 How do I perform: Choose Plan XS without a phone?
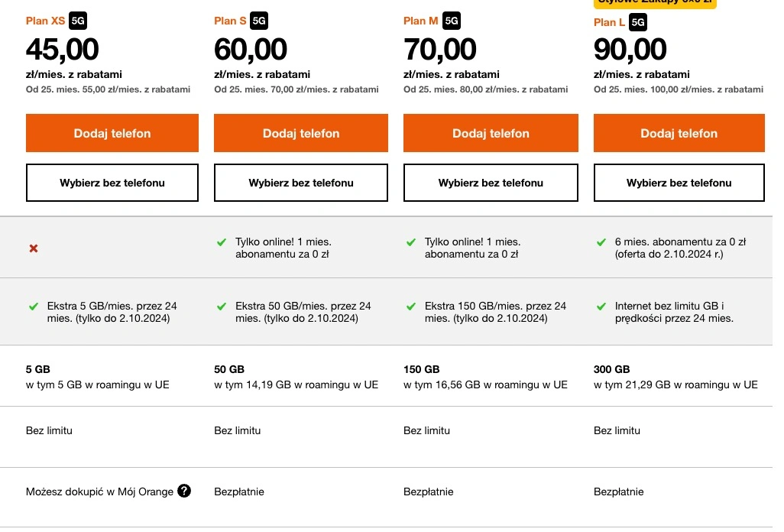[x=112, y=183]
